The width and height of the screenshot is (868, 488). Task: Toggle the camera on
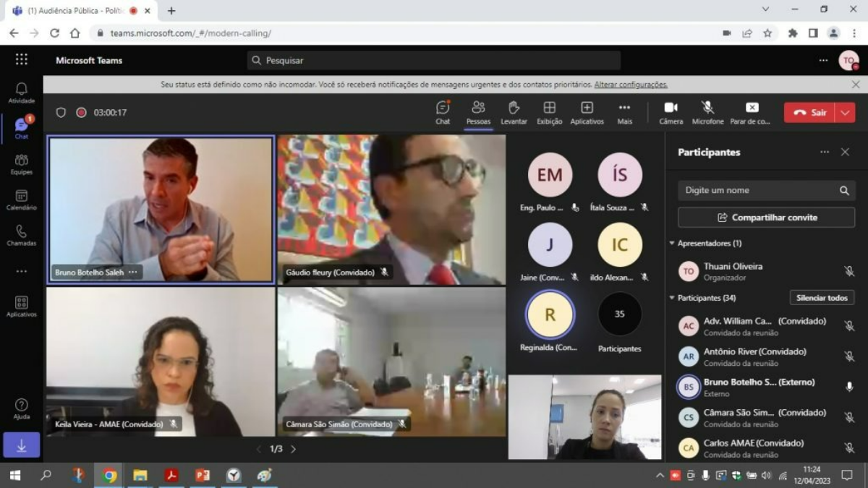671,112
